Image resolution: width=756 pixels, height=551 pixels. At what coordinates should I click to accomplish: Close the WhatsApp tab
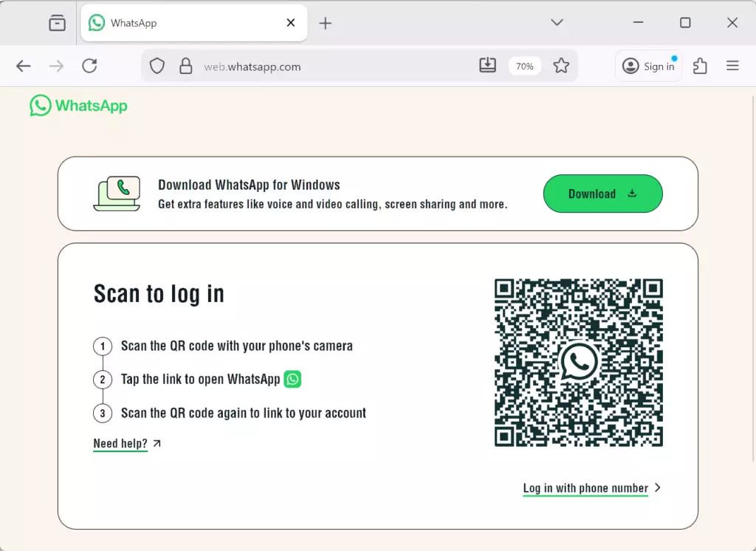coord(291,23)
